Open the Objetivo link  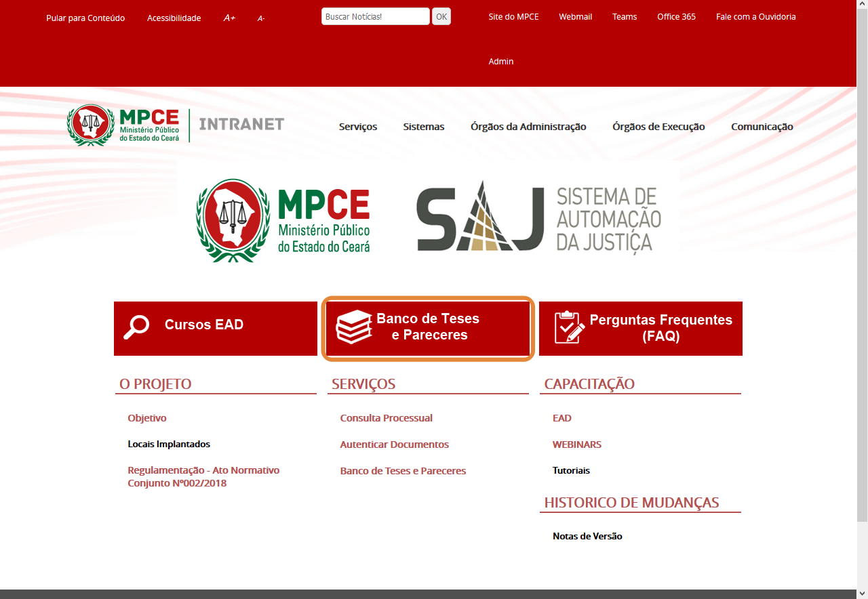pos(147,418)
